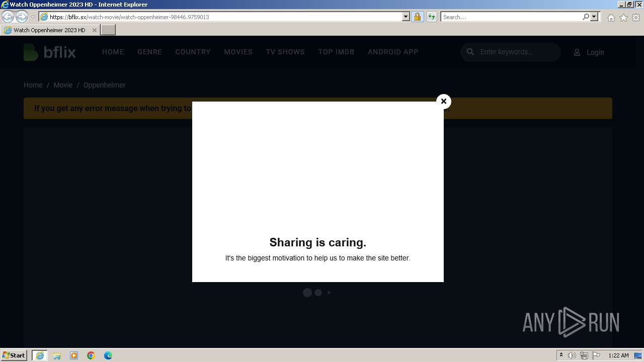
Task: Open TOP IMDB page
Action: 336,52
